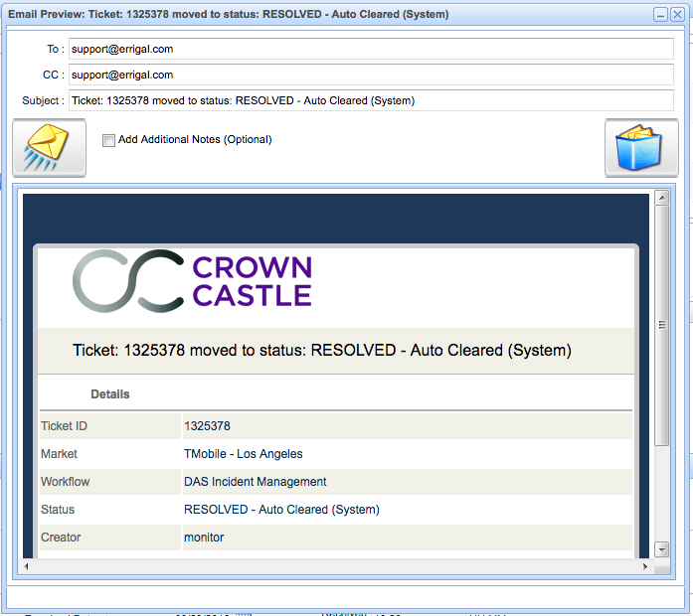Click the discard email recycle bin icon
The image size is (693, 616).
pyautogui.click(x=641, y=148)
